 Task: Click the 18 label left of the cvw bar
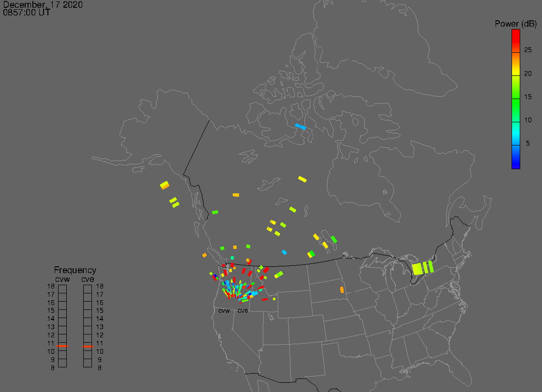51,286
